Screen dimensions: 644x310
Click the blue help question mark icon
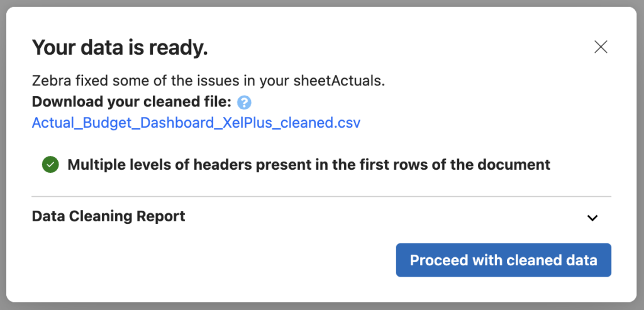[x=245, y=102]
